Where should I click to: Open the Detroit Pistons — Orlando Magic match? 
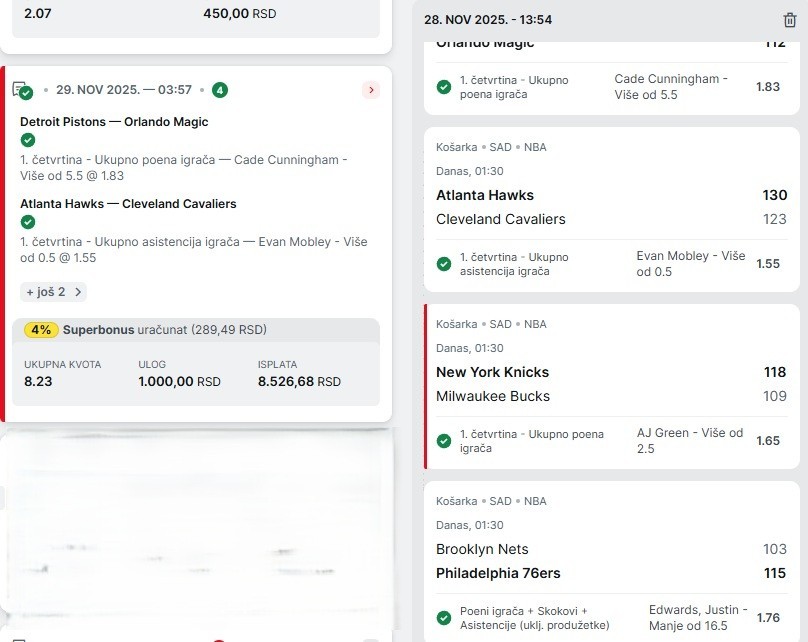114,122
